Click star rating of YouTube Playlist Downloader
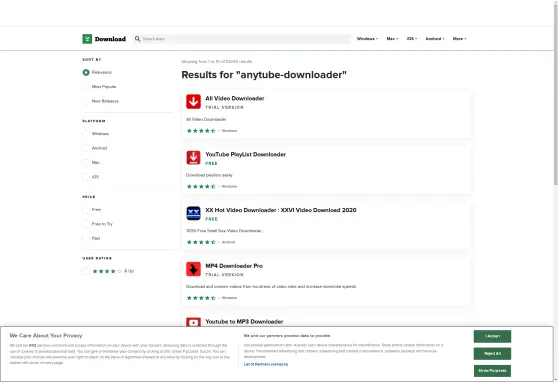The height and width of the screenshot is (382, 558). tap(201, 187)
